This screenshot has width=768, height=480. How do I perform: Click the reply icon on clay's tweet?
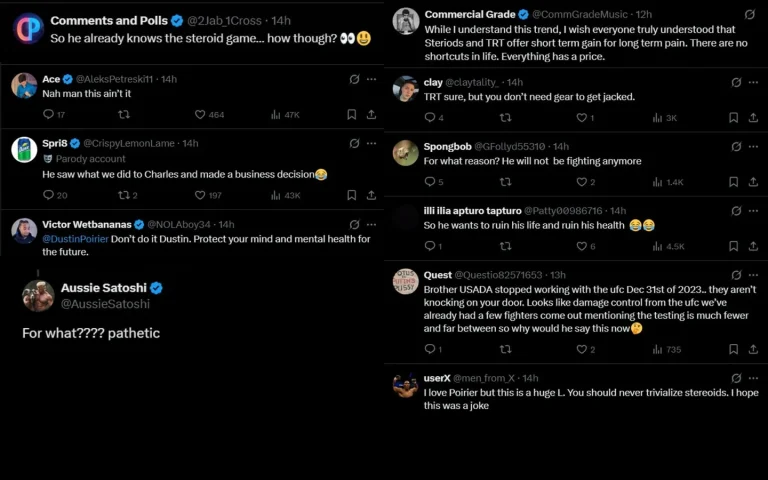point(429,118)
